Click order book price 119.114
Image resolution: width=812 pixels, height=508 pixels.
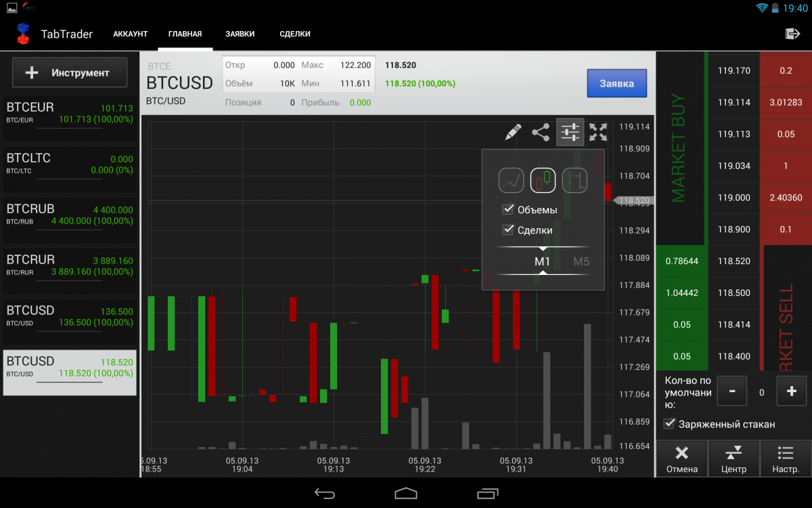tap(734, 102)
